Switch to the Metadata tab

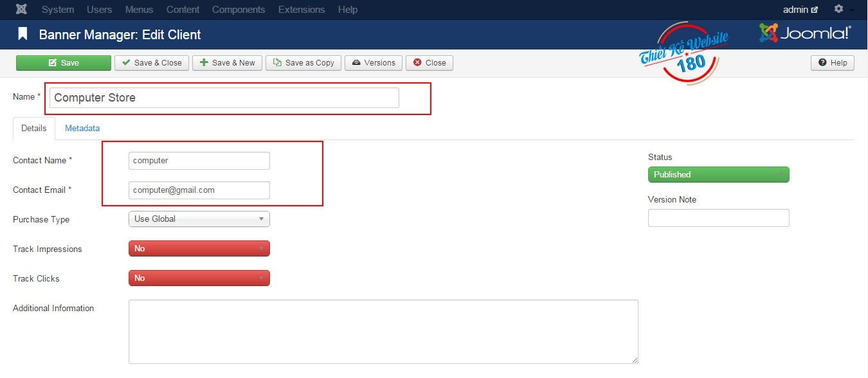pyautogui.click(x=82, y=128)
